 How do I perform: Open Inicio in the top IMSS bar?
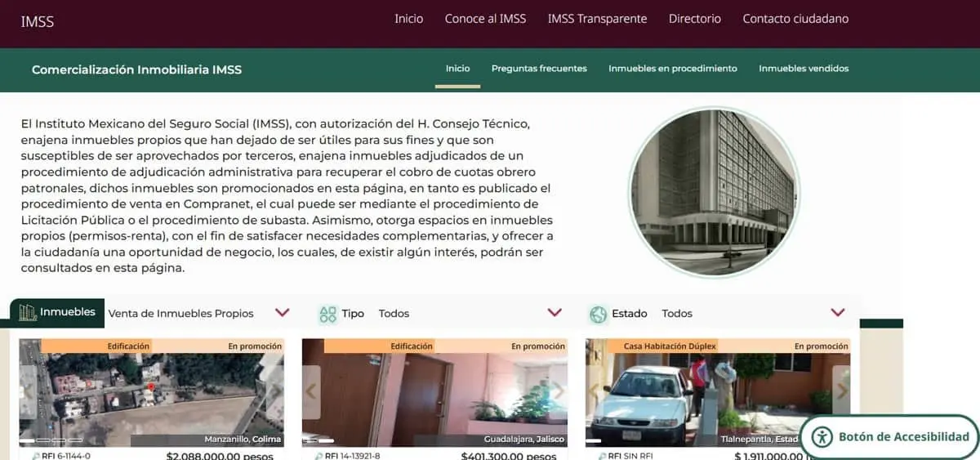coord(409,19)
